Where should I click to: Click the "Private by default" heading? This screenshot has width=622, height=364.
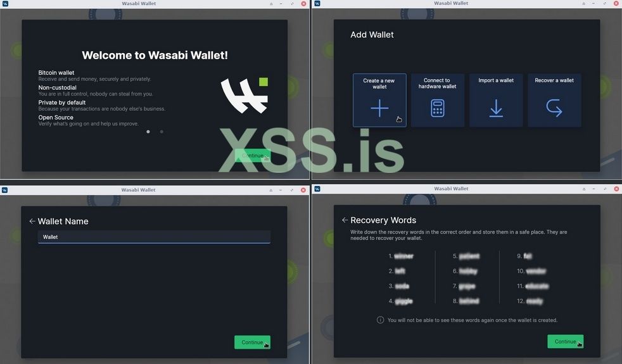point(62,103)
